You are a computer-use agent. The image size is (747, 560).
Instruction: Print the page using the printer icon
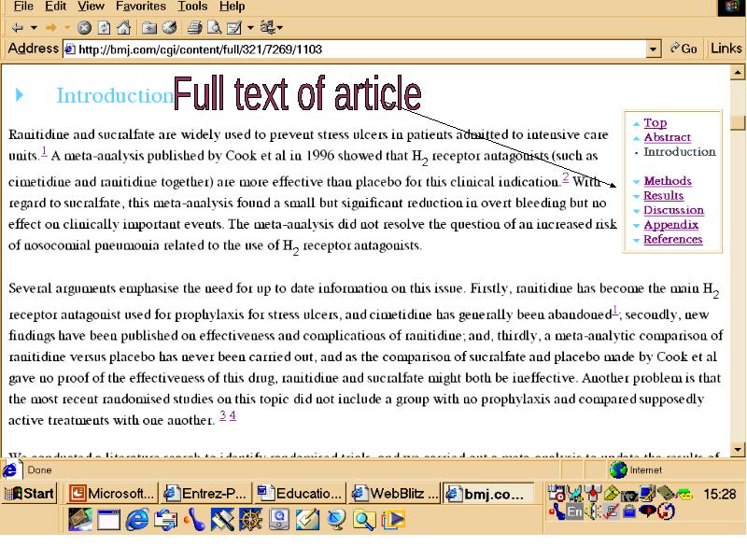click(x=194, y=28)
